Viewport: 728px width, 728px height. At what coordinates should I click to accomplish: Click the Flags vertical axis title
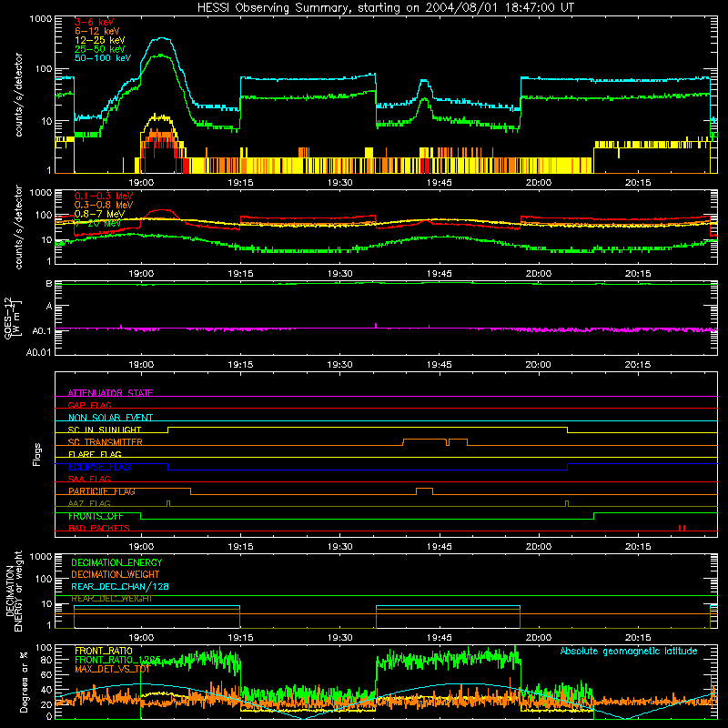(x=37, y=454)
